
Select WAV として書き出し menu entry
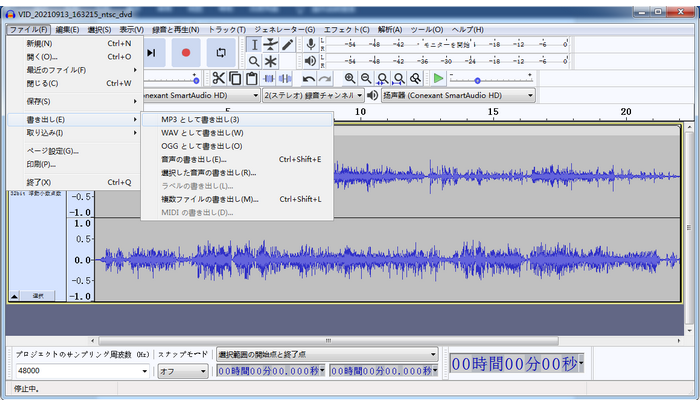tap(201, 133)
